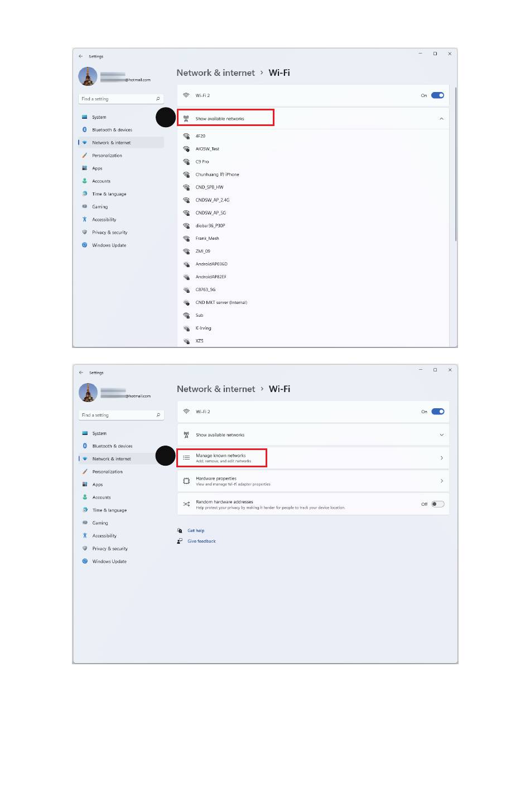This screenshot has height=812, width=530.
Task: Click the antenna icon beside Show available networks in the lower window
Action: pyautogui.click(x=186, y=435)
